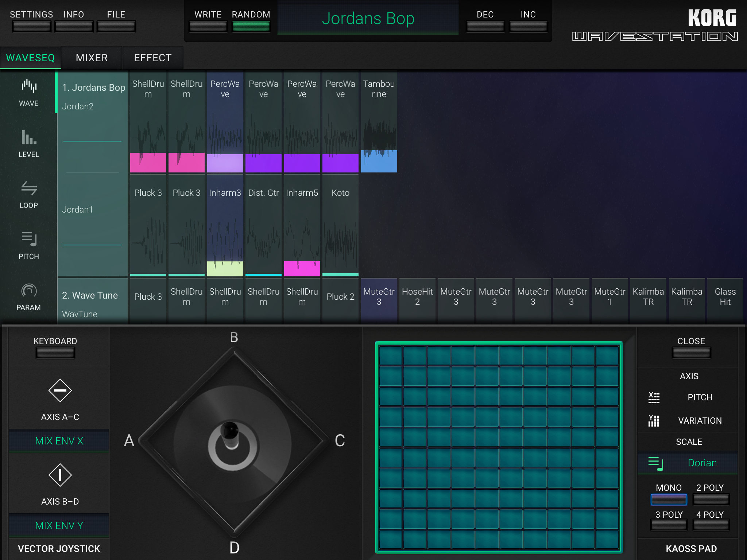The image size is (747, 560).
Task: Open the EFFECT tab
Action: coord(153,58)
